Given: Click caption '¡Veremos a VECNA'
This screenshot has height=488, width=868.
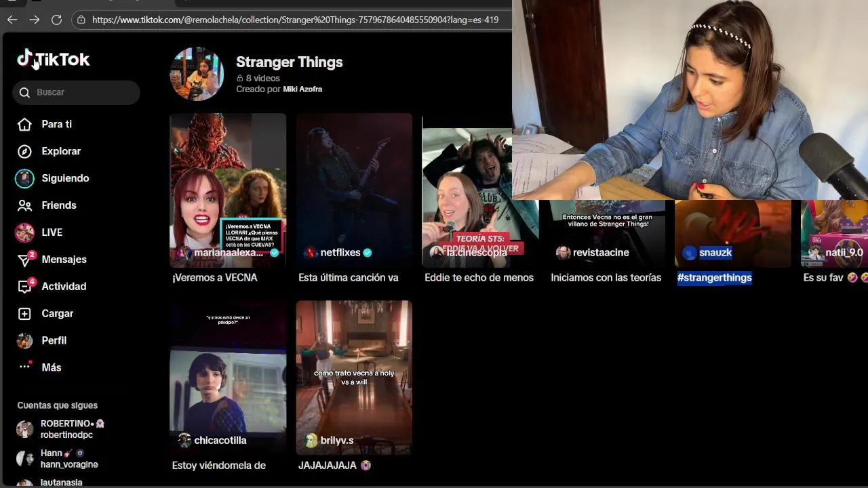Looking at the screenshot, I should pos(215,278).
